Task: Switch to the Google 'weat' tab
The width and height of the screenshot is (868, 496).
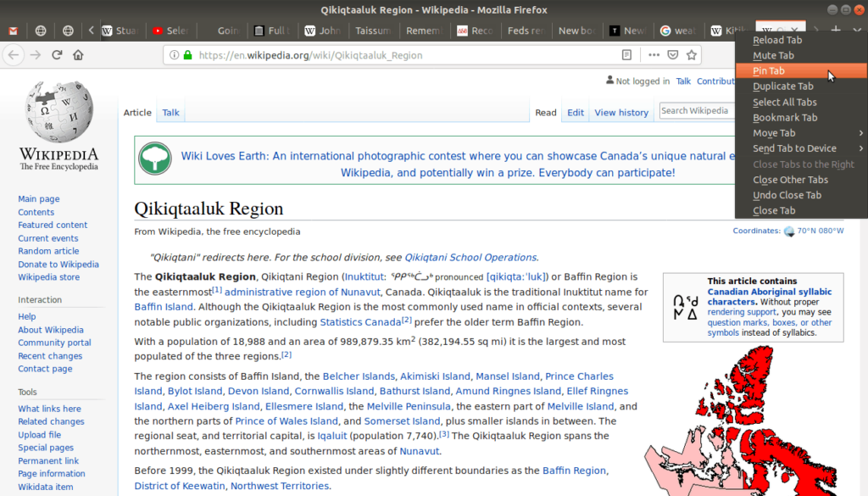Action: coord(678,31)
